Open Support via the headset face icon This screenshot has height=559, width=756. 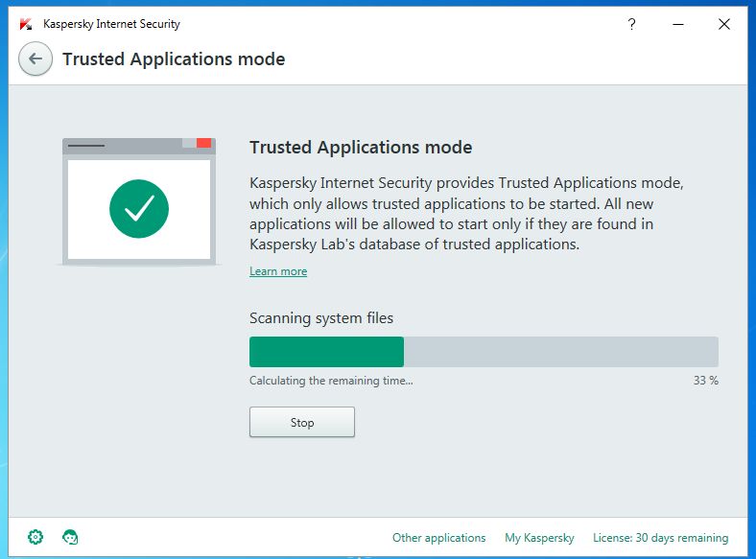pyautogui.click(x=70, y=537)
